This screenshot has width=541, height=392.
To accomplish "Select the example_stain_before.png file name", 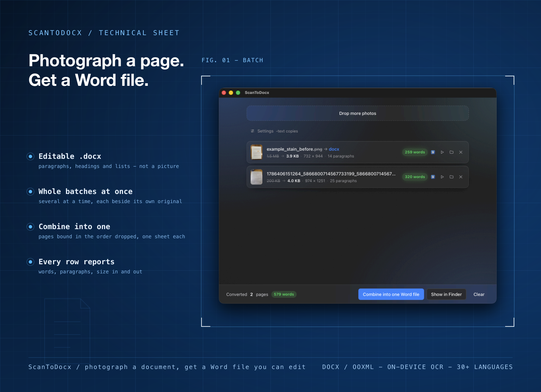I will click(295, 149).
